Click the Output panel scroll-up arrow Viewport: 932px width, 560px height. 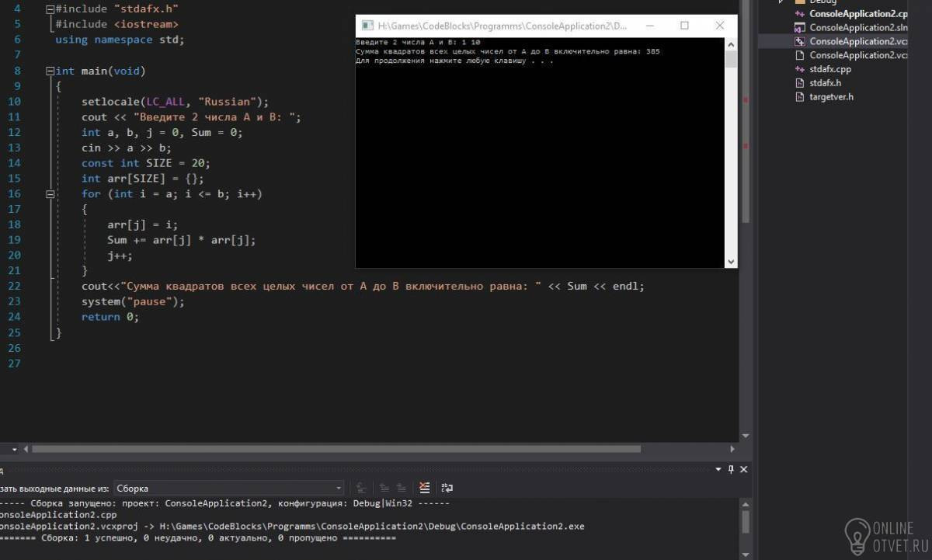(746, 504)
